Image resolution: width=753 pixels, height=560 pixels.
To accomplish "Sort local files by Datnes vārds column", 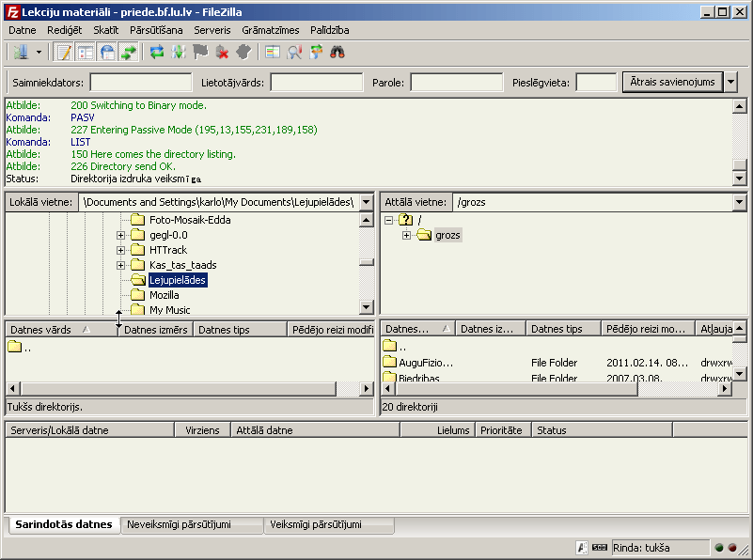I will 61,330.
